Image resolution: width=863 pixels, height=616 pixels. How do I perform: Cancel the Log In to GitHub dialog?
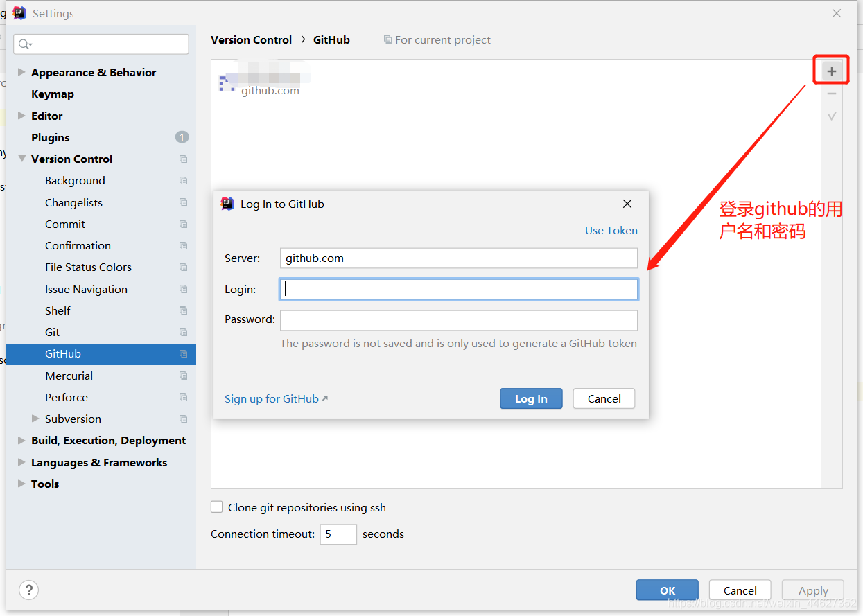click(604, 398)
